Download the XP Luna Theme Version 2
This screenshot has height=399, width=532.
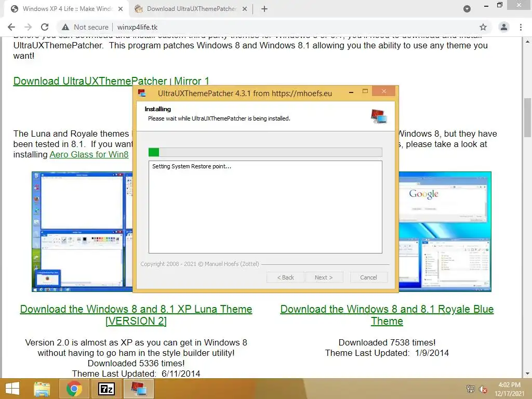click(x=136, y=315)
